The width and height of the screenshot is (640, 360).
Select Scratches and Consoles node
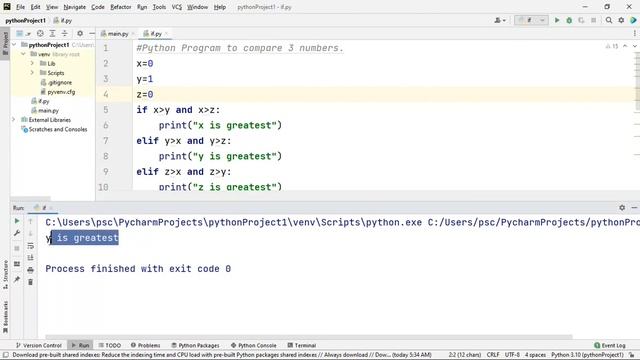tap(58, 129)
